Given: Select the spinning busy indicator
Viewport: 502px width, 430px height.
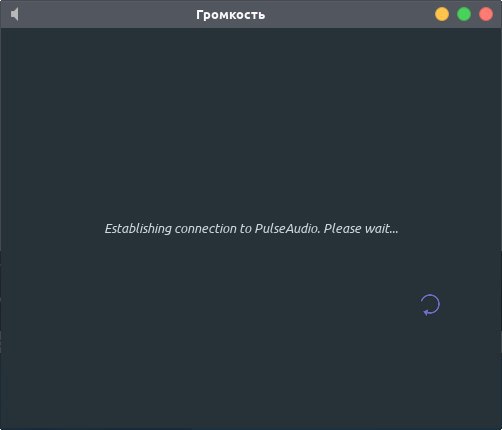Looking at the screenshot, I should pos(430,305).
